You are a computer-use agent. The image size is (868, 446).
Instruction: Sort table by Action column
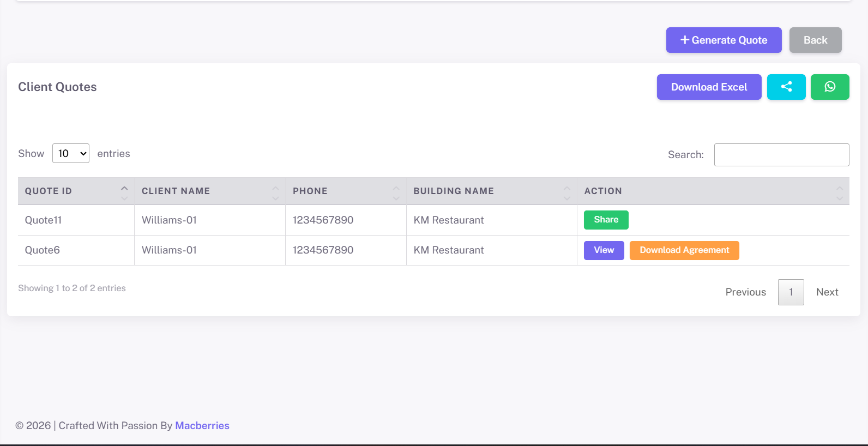click(x=712, y=191)
